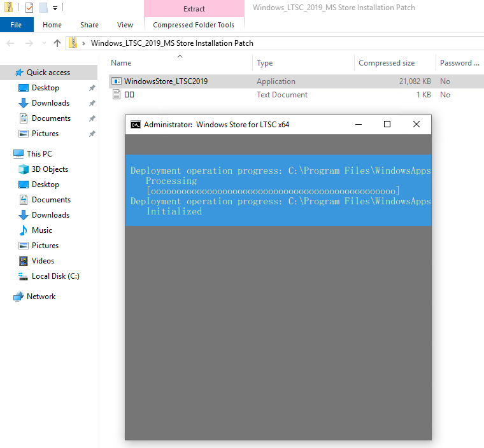Maximize the Windows Store for LTSC console
This screenshot has height=448, width=484.
click(387, 124)
